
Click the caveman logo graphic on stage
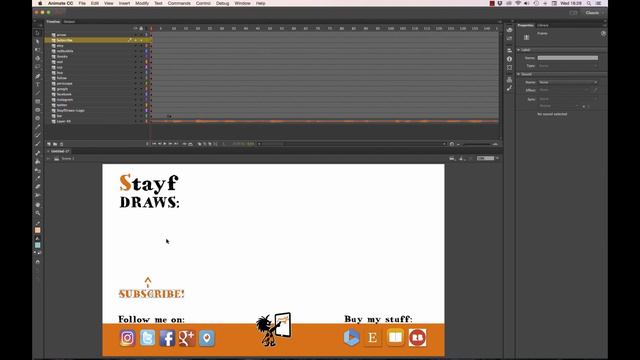click(273, 330)
